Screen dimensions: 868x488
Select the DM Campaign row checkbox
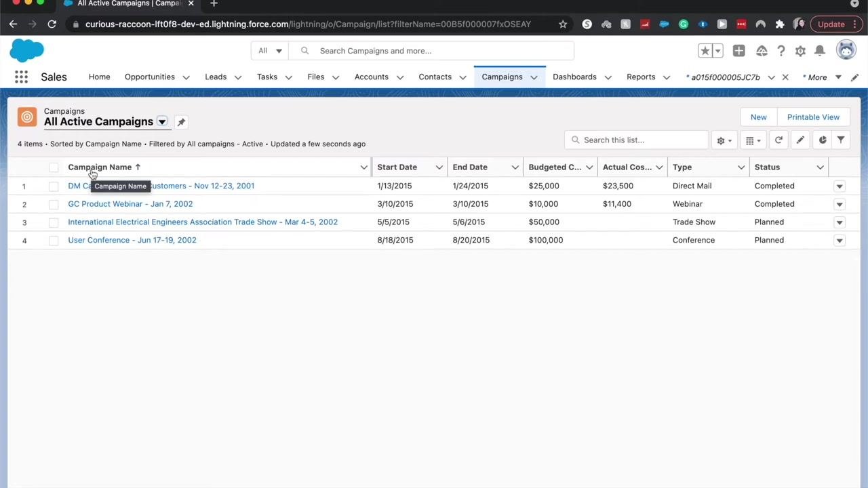[54, 186]
